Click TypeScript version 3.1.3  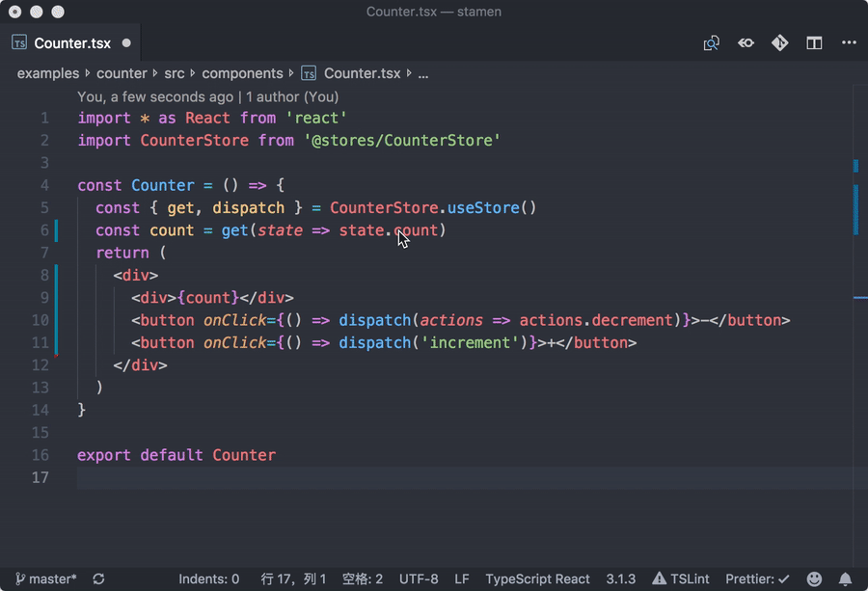(620, 578)
